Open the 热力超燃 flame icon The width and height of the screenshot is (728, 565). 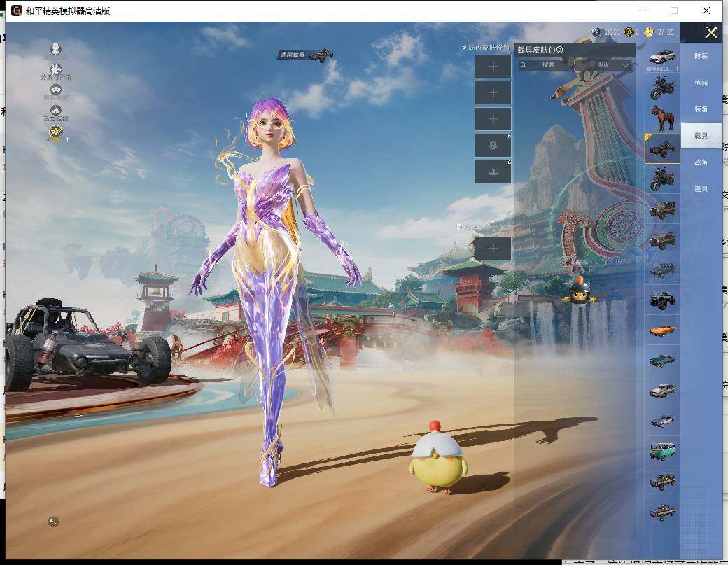point(55,111)
